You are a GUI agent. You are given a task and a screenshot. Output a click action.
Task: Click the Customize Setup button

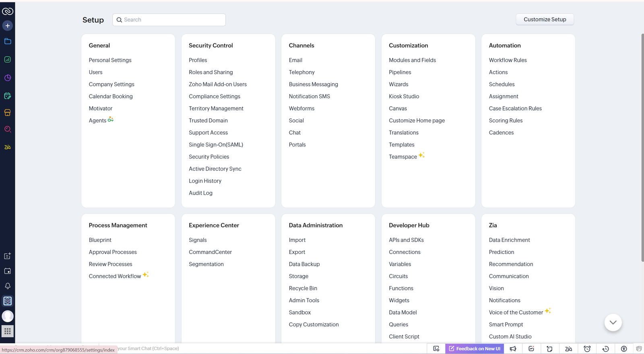pos(545,19)
